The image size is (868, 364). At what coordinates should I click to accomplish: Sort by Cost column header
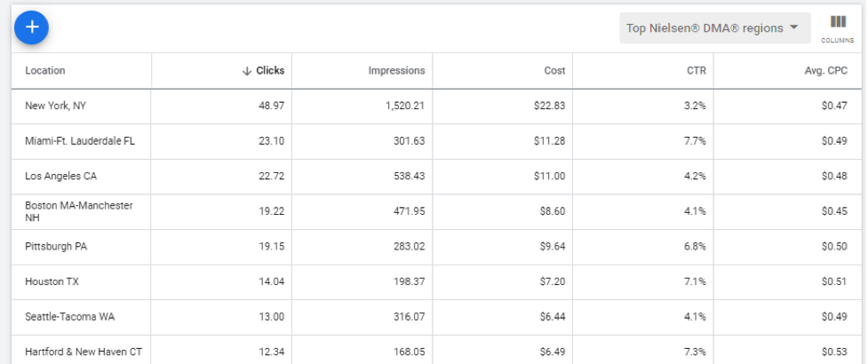click(554, 71)
